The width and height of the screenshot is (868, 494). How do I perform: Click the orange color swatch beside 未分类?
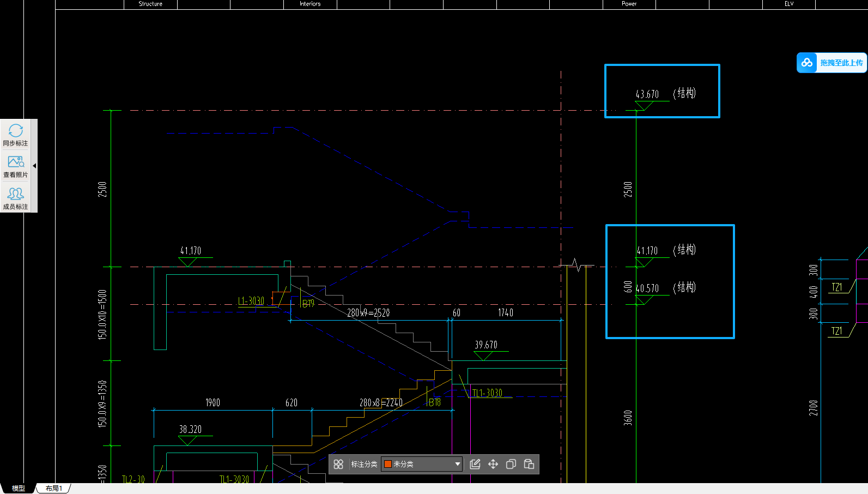pos(388,464)
